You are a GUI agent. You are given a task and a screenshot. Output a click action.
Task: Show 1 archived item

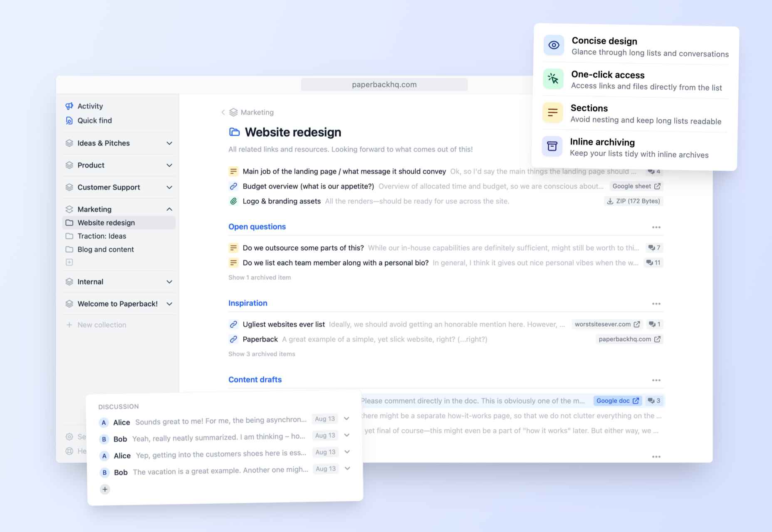point(260,277)
